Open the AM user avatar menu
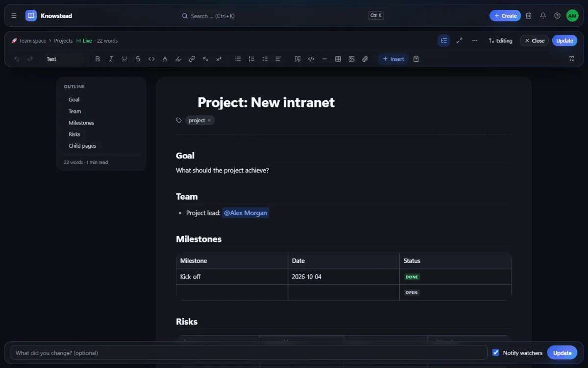The width and height of the screenshot is (588, 368). (572, 16)
